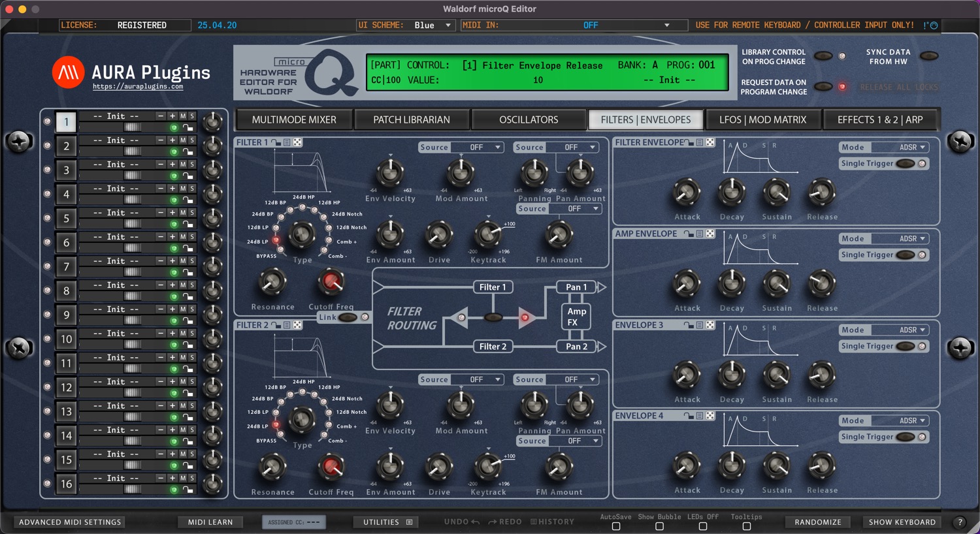This screenshot has height=534, width=980.
Task: Switch to the Multimode Mixer tab
Action: (x=294, y=120)
